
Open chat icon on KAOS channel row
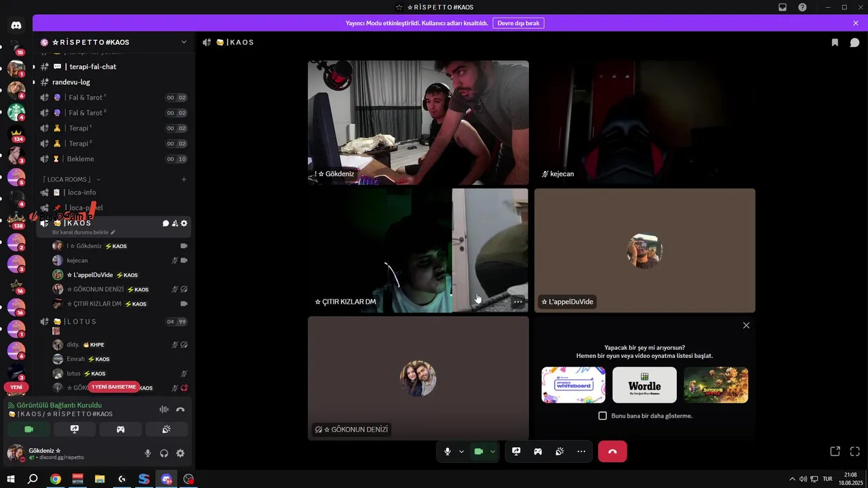click(165, 223)
